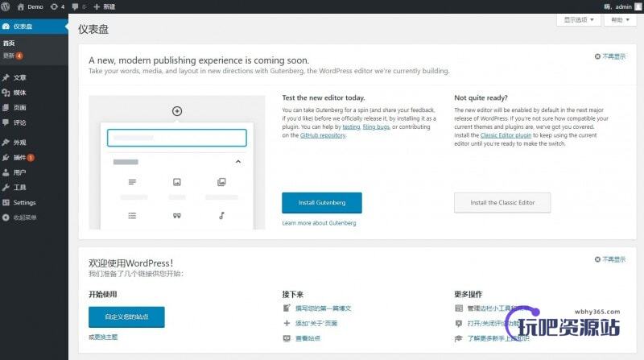Follow the testing link
644x360 pixels.
(x=351, y=127)
